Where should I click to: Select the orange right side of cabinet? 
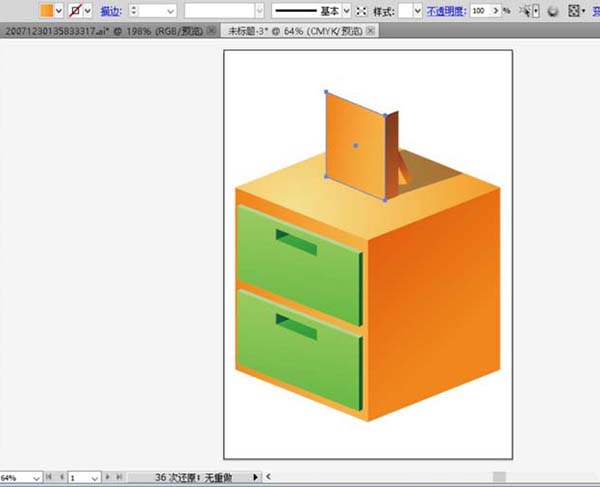(x=434, y=305)
